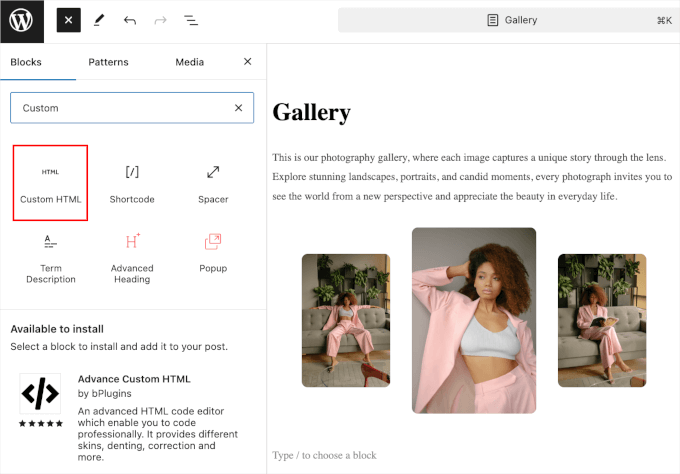This screenshot has height=474, width=680.
Task: Click 'Type / to choose a block' placeholder
Action: point(324,455)
